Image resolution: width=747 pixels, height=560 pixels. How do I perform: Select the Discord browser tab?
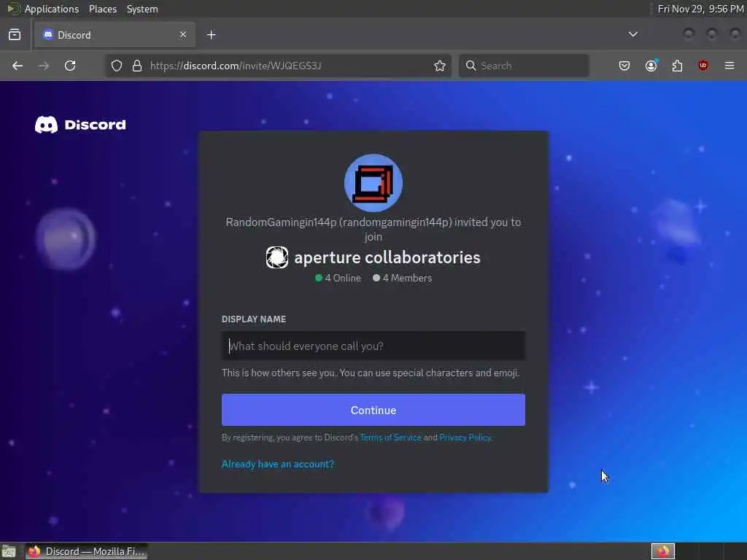115,35
